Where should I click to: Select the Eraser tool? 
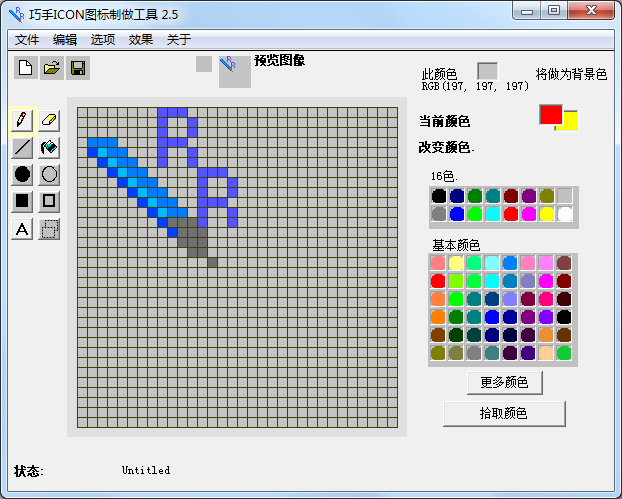[50, 120]
